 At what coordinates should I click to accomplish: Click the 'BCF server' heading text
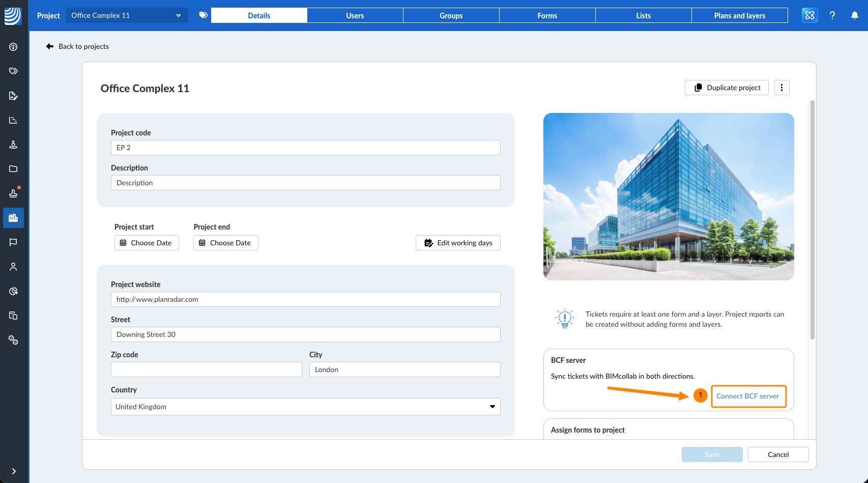click(x=568, y=360)
